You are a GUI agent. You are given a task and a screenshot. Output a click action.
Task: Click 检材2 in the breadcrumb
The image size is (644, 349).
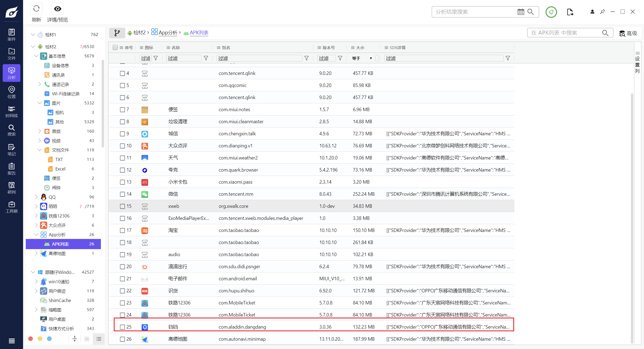click(x=140, y=32)
